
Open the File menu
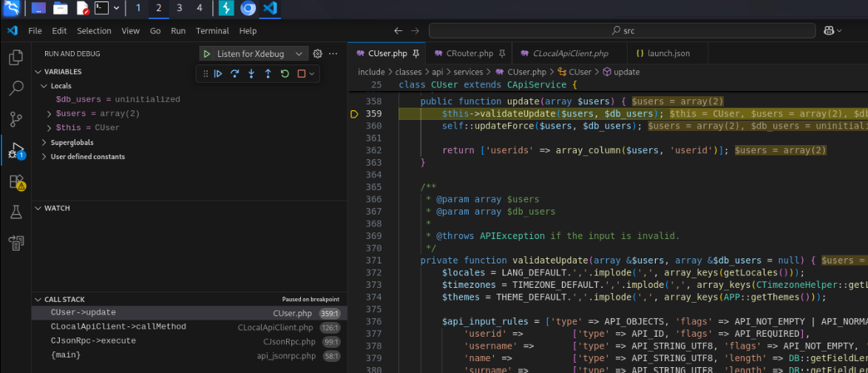(x=35, y=31)
